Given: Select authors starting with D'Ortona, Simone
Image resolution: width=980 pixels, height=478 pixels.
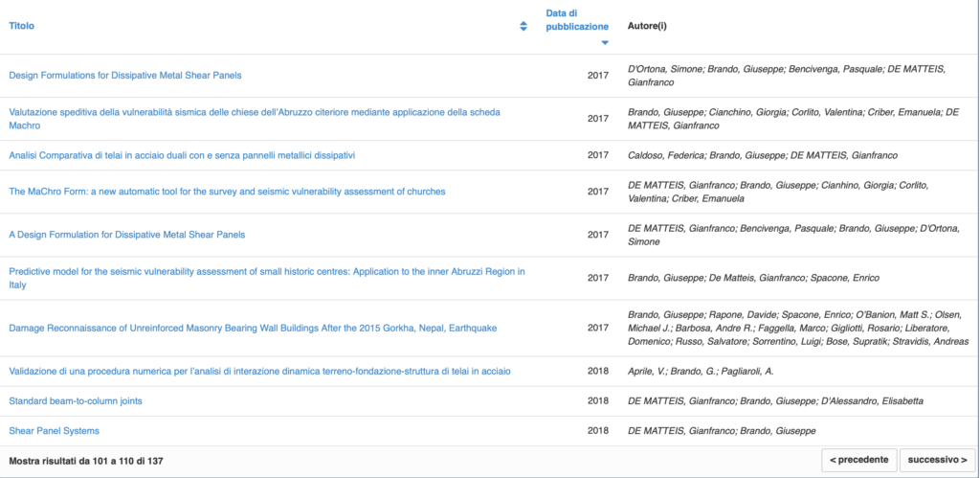Looking at the screenshot, I should (x=787, y=75).
